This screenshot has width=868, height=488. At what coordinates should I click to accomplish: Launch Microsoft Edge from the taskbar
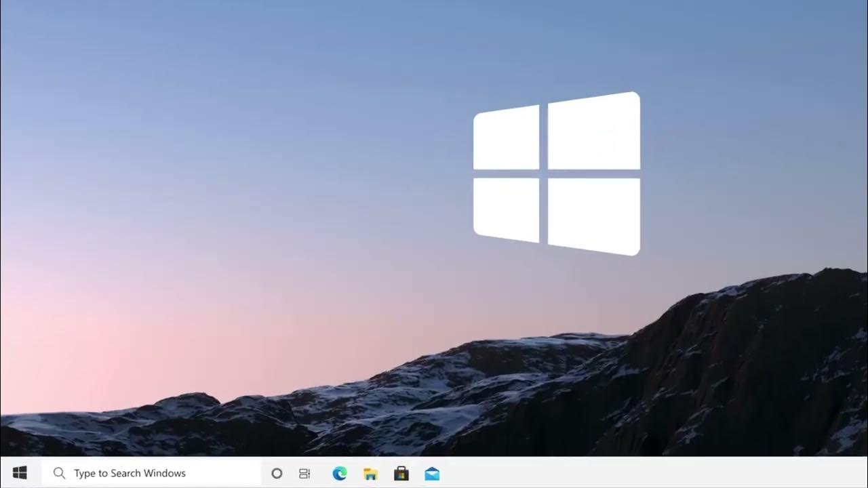tap(340, 474)
